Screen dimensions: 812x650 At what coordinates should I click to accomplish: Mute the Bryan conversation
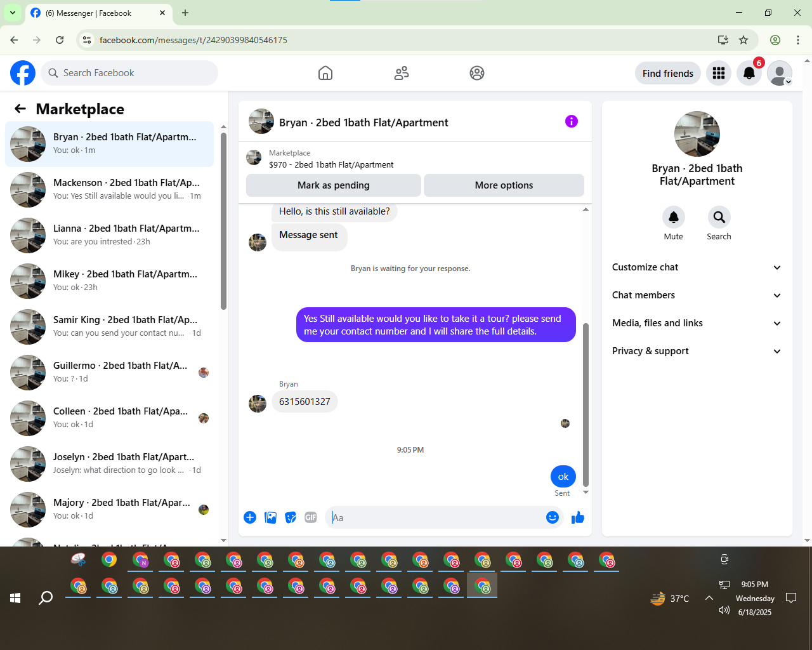[x=674, y=217]
